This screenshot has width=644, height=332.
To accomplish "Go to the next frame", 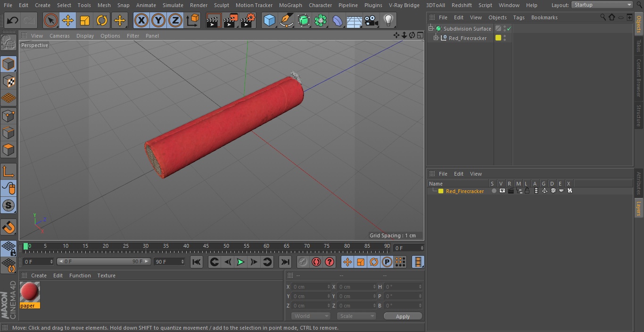I will pyautogui.click(x=254, y=262).
